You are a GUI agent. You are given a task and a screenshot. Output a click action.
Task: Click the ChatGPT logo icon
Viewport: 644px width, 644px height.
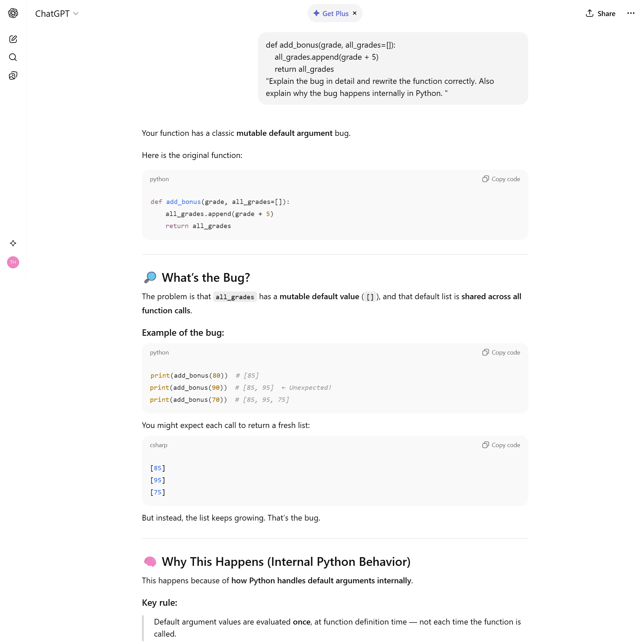(x=13, y=13)
